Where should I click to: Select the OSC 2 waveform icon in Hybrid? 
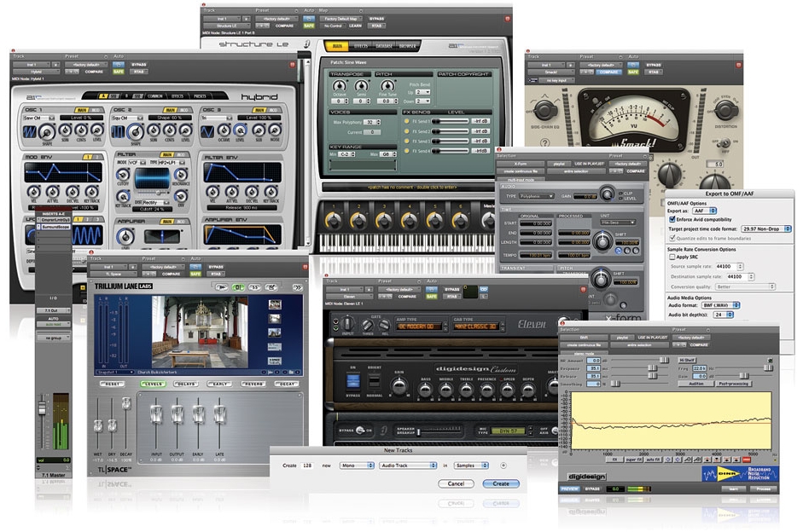click(119, 132)
